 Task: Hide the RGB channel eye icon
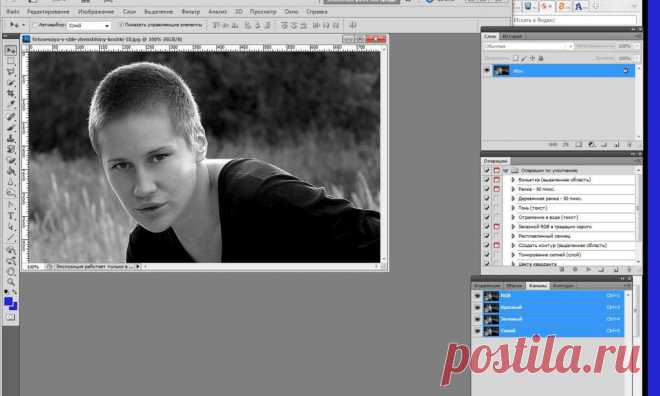point(477,296)
